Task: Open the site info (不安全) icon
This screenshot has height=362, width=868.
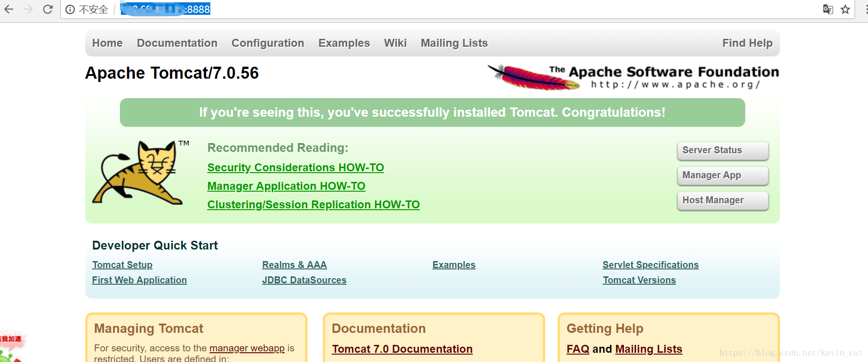Action: (70, 10)
